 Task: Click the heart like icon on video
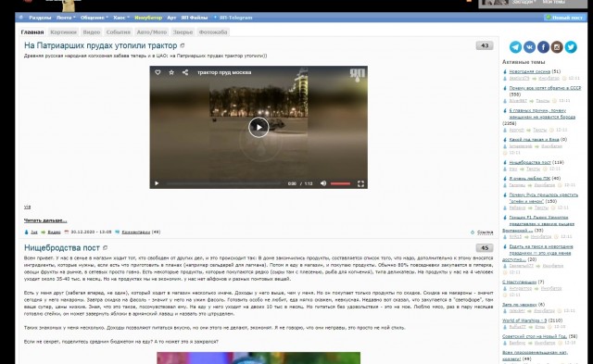(158, 72)
